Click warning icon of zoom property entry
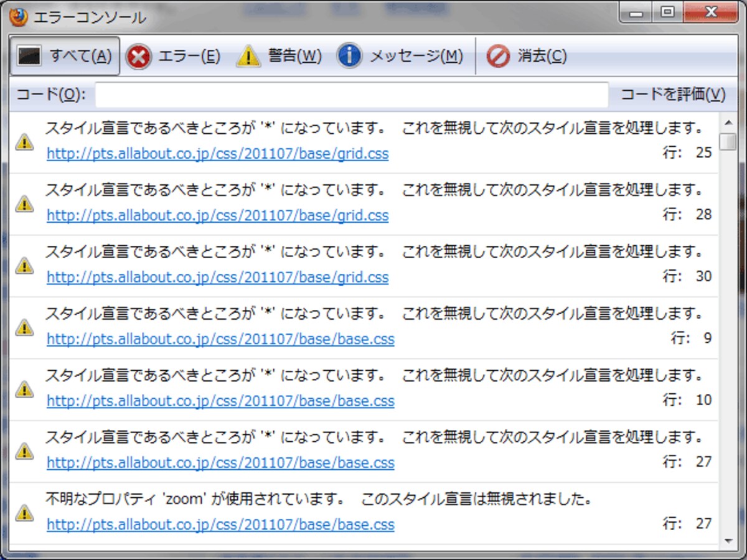This screenshot has width=747, height=560. click(24, 513)
